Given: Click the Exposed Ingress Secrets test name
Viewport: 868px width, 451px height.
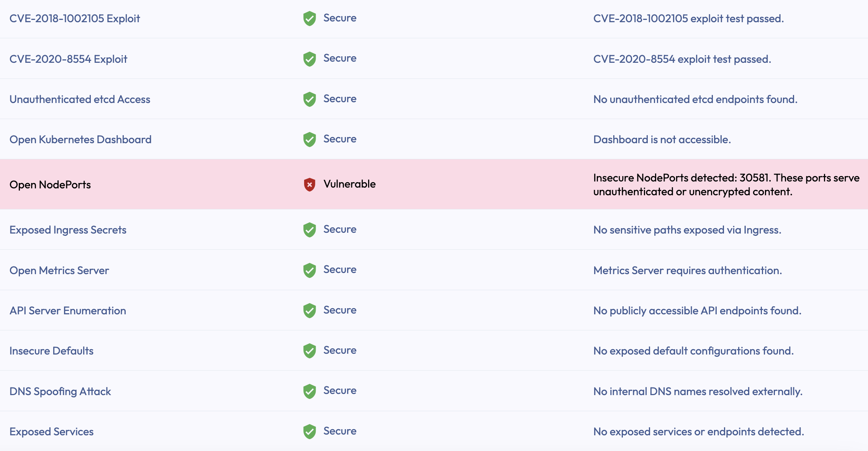Looking at the screenshot, I should click(x=68, y=230).
